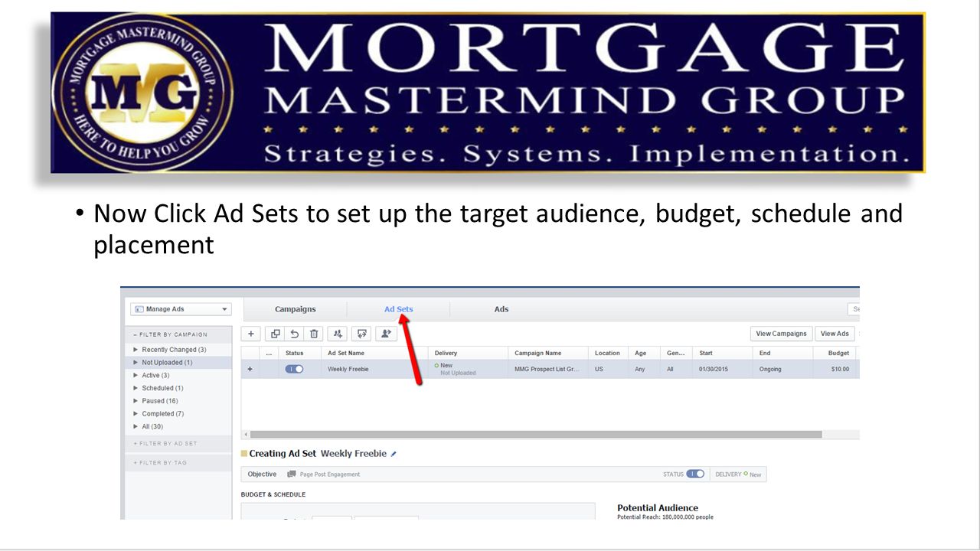Click the Ongoing end cell
The width and height of the screenshot is (980, 551).
[x=782, y=369]
